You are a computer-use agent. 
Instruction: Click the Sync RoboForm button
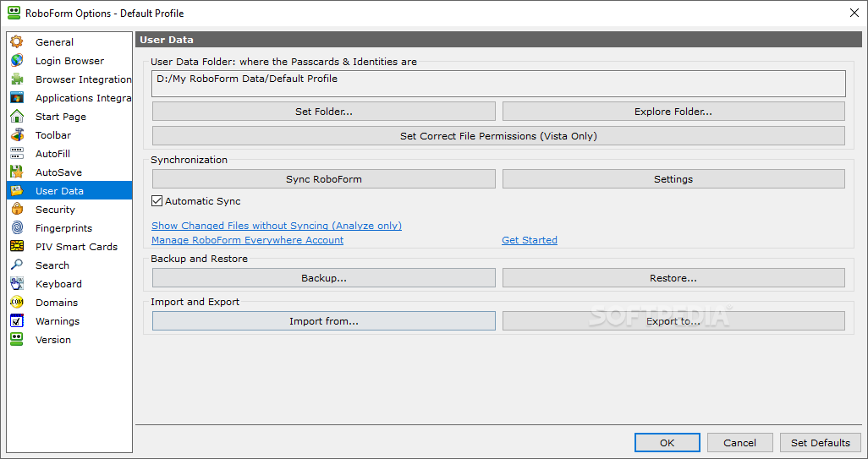pos(324,179)
